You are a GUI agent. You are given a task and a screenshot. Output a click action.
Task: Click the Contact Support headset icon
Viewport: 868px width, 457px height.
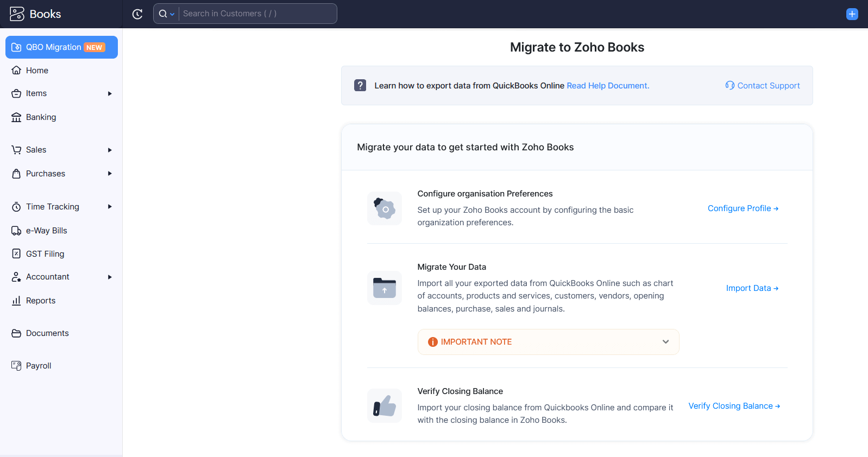[730, 85]
